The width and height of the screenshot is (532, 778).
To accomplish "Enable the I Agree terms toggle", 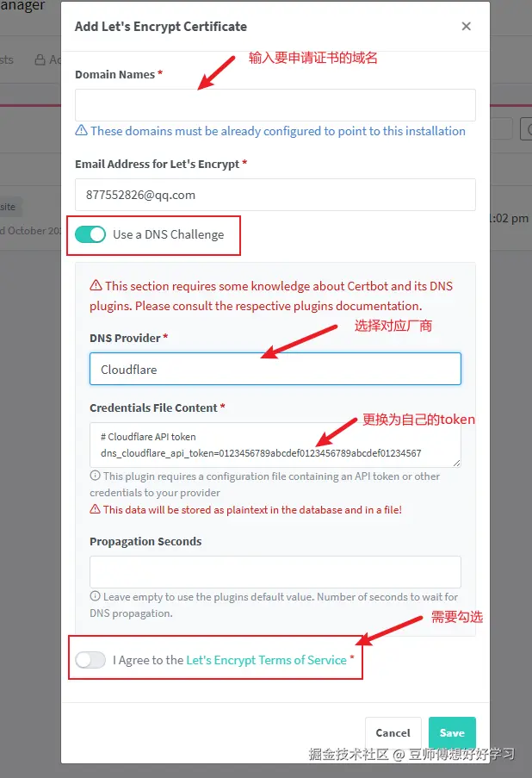I will point(90,660).
